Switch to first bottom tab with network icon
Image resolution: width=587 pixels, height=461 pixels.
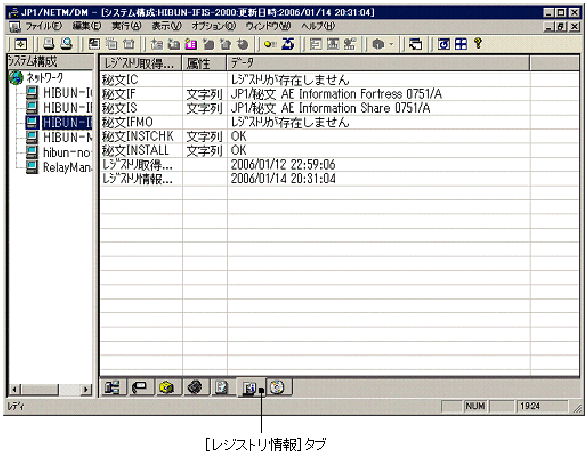pos(112,387)
